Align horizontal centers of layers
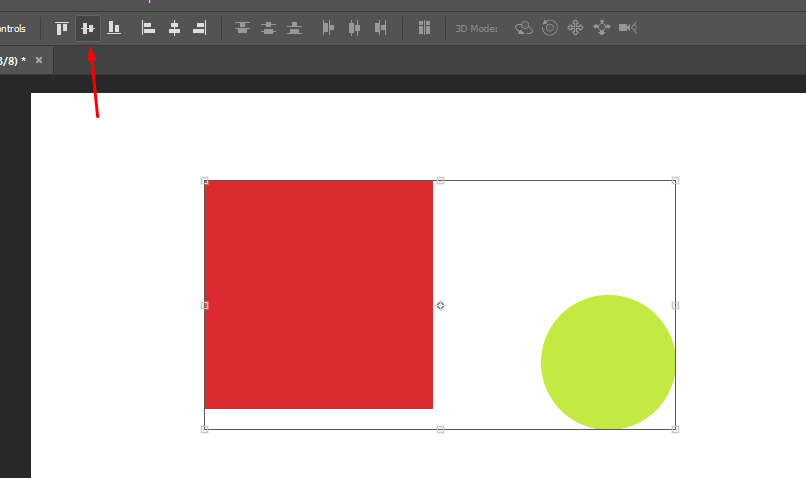This screenshot has height=478, width=806. pos(174,28)
